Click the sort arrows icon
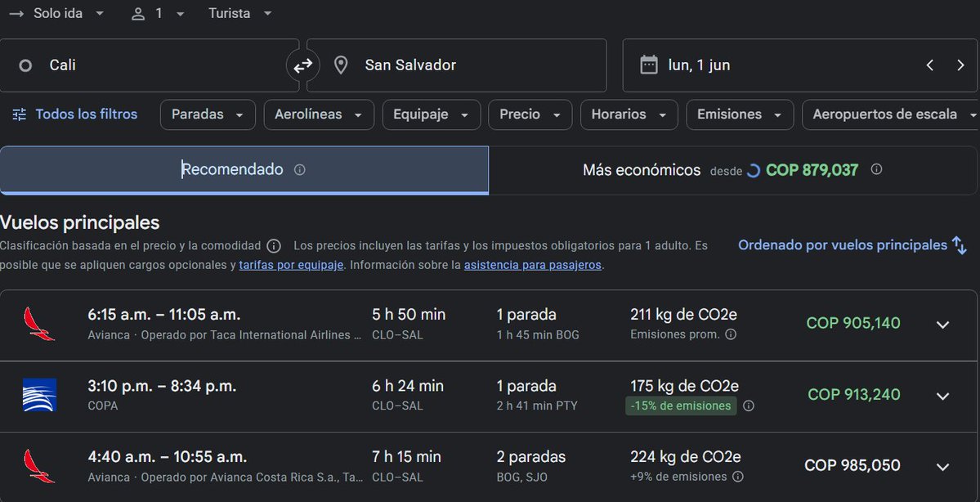This screenshot has width=980, height=502. tap(960, 245)
